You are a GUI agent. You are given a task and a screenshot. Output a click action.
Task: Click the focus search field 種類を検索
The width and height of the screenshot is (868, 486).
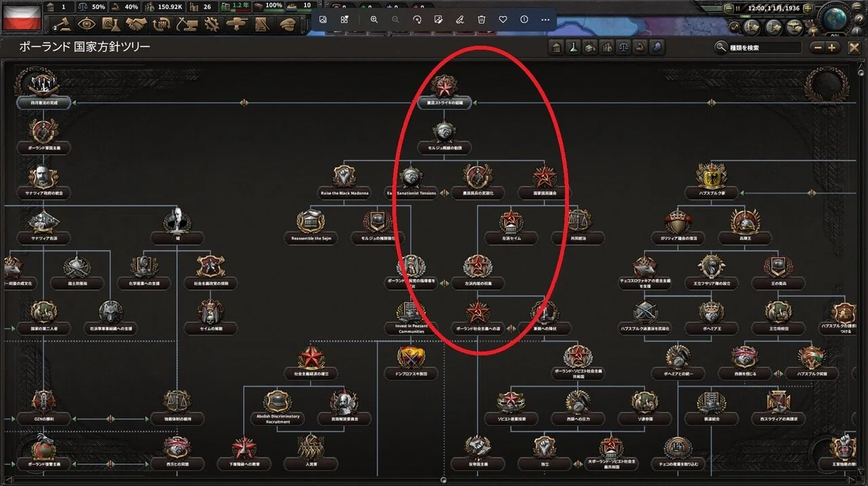pos(765,47)
